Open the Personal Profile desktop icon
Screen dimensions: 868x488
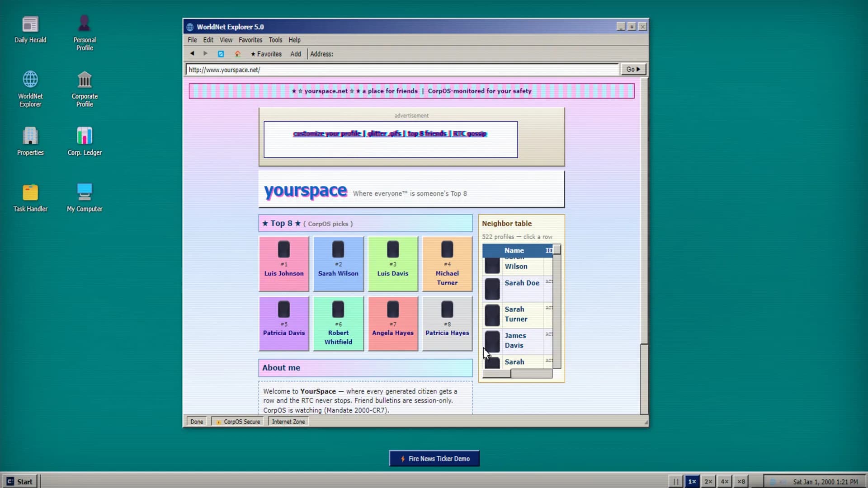tap(85, 33)
